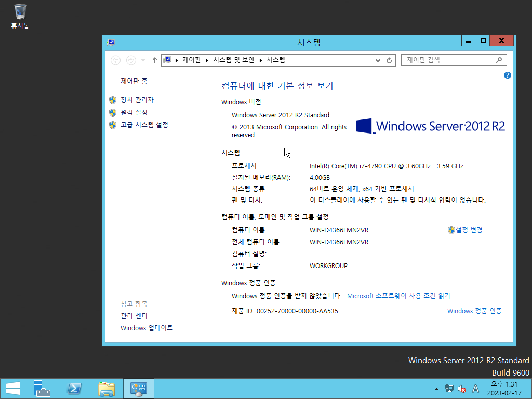
Task: Toggle the IME input mode A indicator
Action: point(476,389)
